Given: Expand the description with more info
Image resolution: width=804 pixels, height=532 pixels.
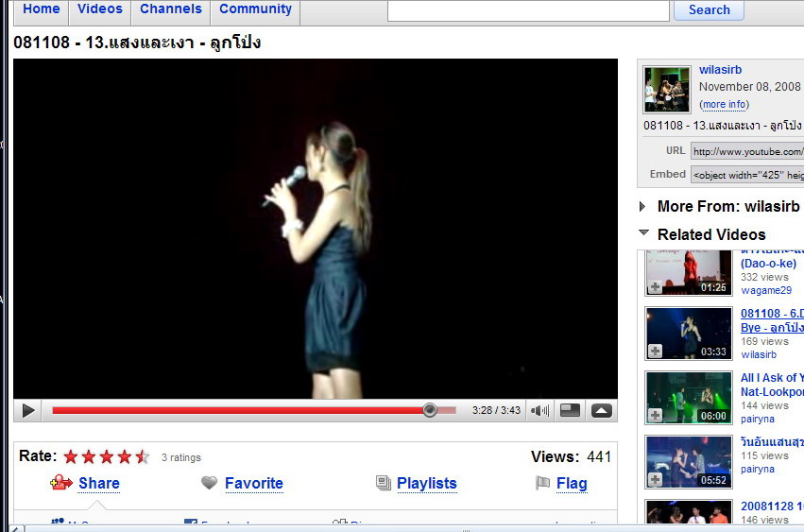Looking at the screenshot, I should (x=724, y=104).
